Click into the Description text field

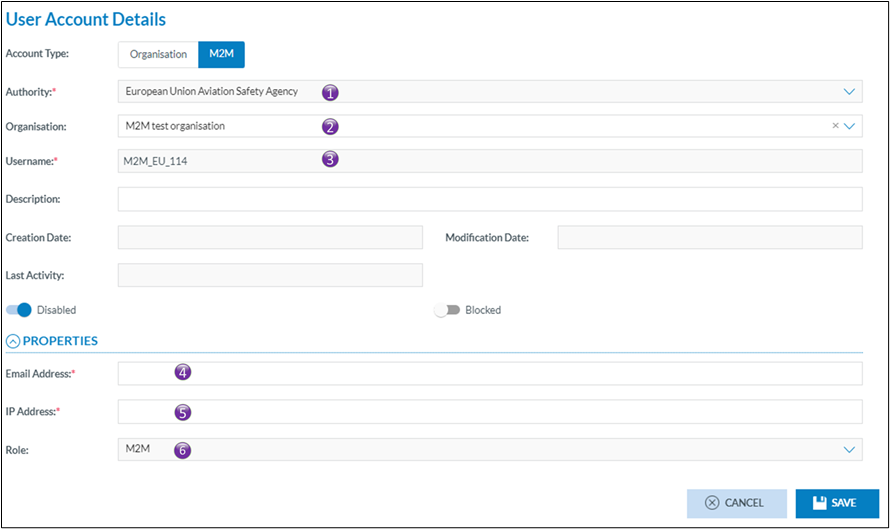[490, 199]
